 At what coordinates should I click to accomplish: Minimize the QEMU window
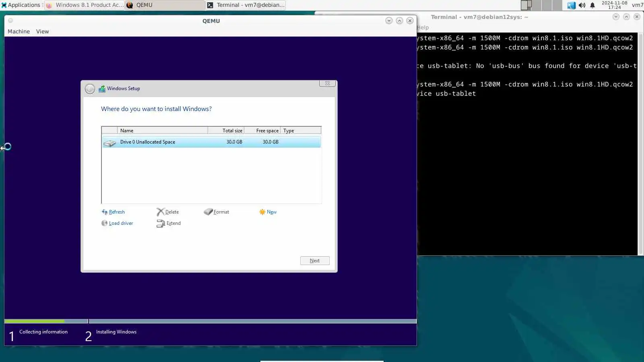point(389,21)
